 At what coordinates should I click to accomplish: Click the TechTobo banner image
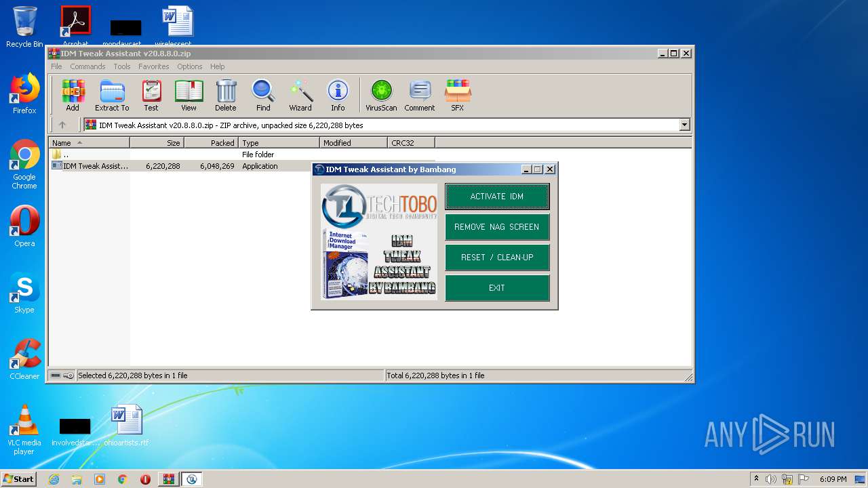click(379, 242)
